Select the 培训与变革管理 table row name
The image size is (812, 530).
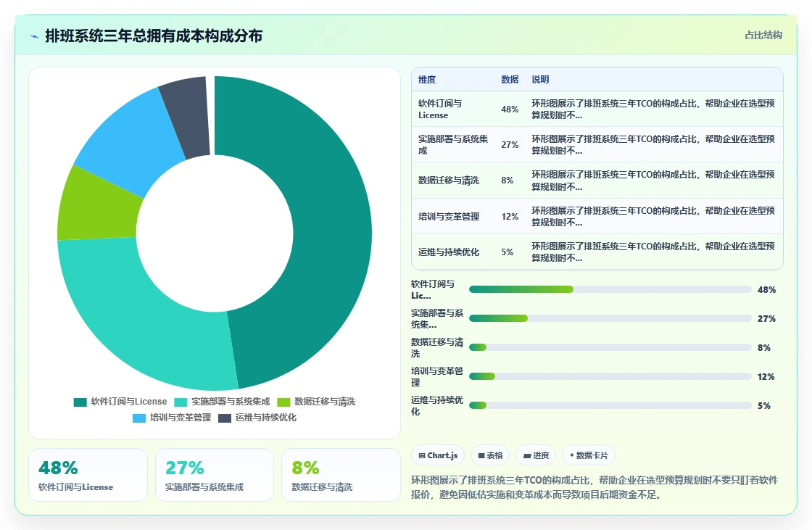point(449,217)
